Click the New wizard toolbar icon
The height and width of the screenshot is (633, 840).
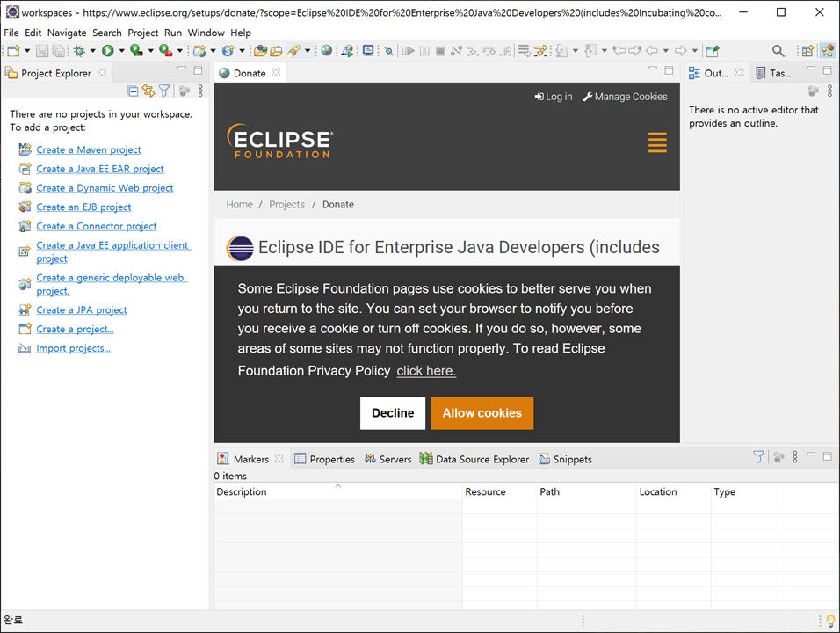tap(14, 51)
